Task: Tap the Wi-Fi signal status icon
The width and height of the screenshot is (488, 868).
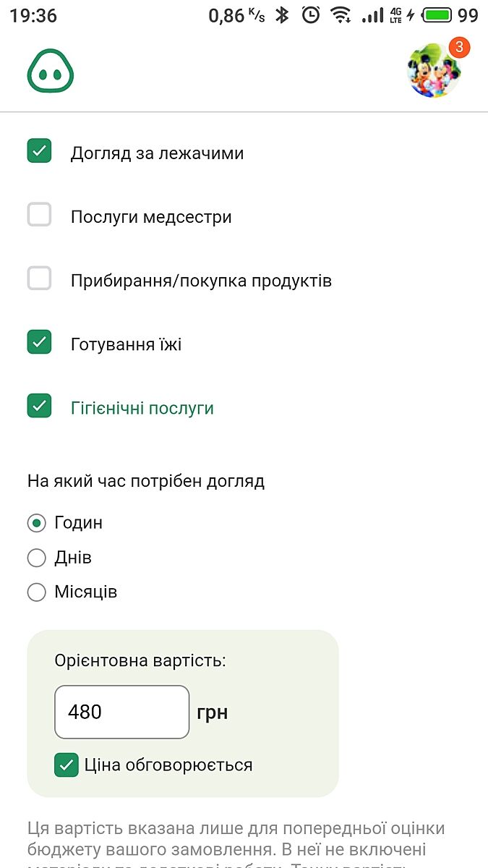Action: pos(340,15)
